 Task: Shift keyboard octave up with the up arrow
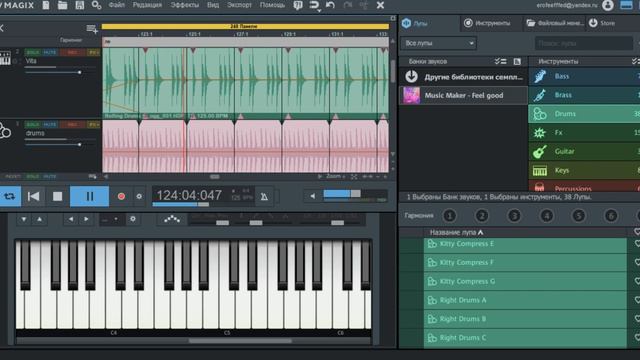coord(39,219)
